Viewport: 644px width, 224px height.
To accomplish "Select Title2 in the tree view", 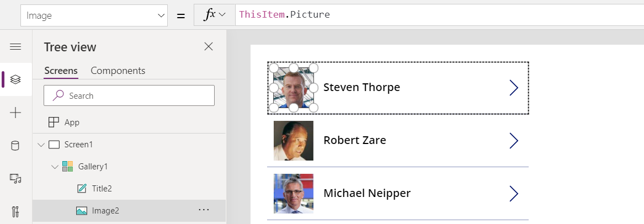I will click(x=102, y=189).
